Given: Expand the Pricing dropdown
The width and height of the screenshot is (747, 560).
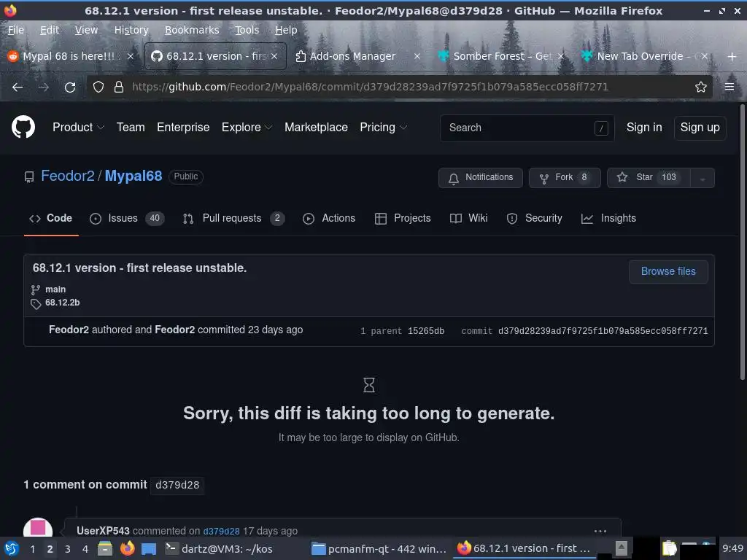Looking at the screenshot, I should tap(383, 128).
